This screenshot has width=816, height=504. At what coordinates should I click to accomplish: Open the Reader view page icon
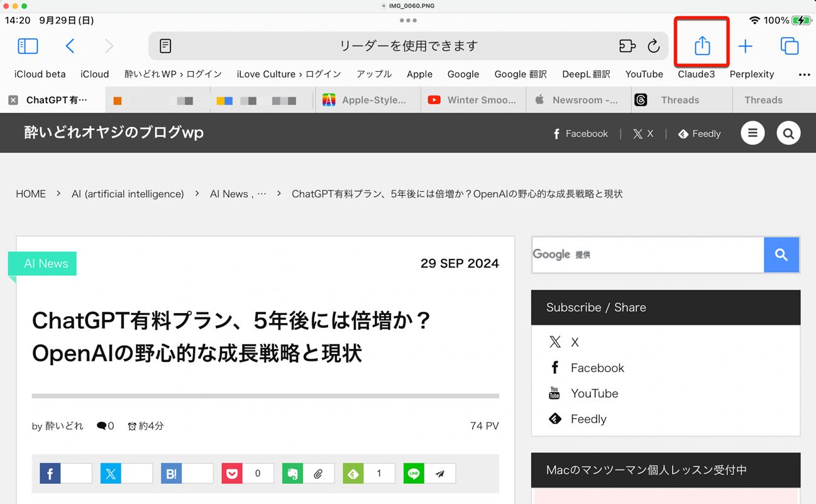pos(165,46)
